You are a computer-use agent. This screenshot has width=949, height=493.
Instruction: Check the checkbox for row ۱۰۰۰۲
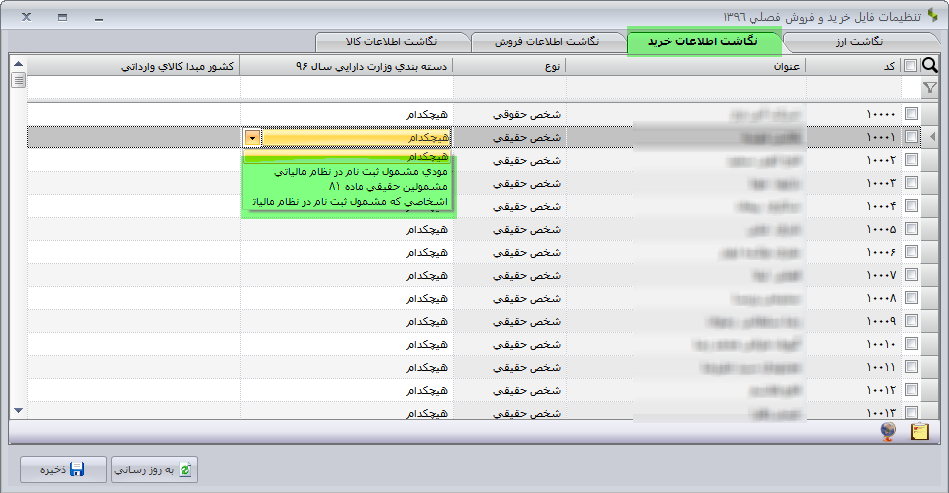911,160
